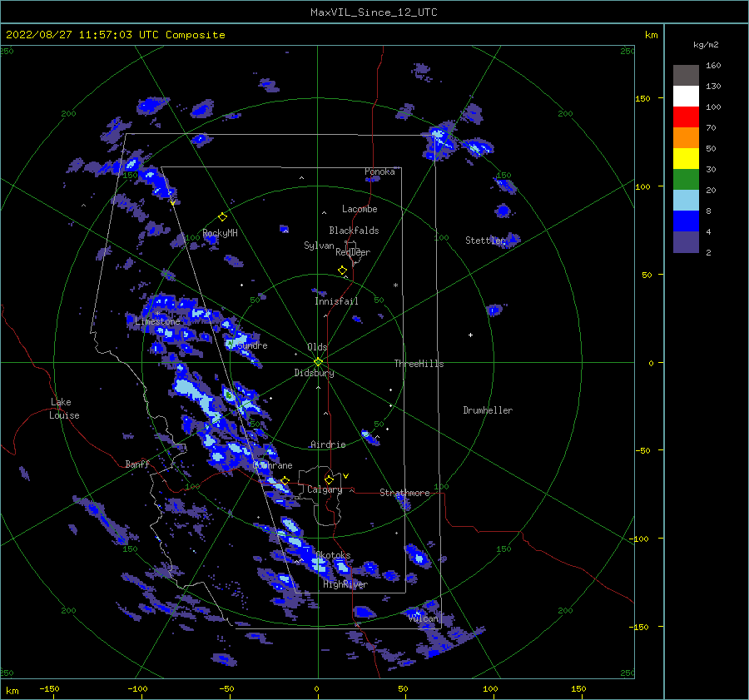749x700 pixels.
Task: Click the Lake Louise label
Action: tap(64, 409)
